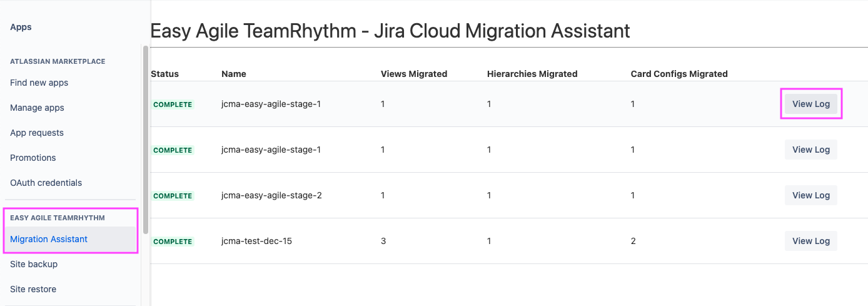Open View Log for jcma-easy-agile-stage-2
This screenshot has height=306, width=868.
pyautogui.click(x=810, y=195)
